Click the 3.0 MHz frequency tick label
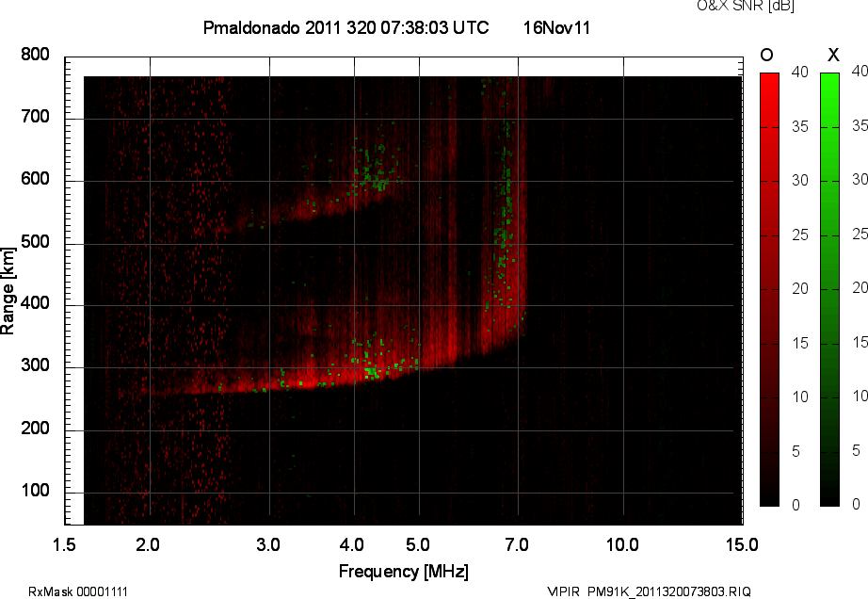 pos(268,544)
